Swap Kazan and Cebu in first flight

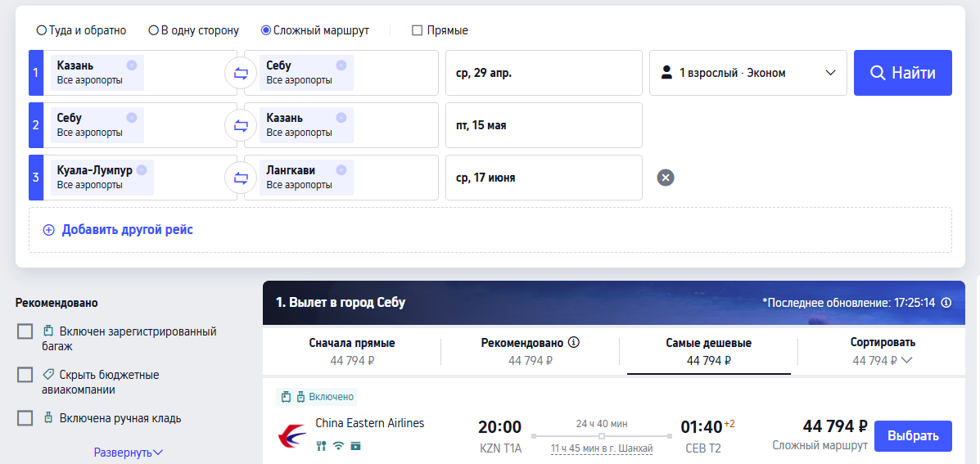click(x=241, y=74)
